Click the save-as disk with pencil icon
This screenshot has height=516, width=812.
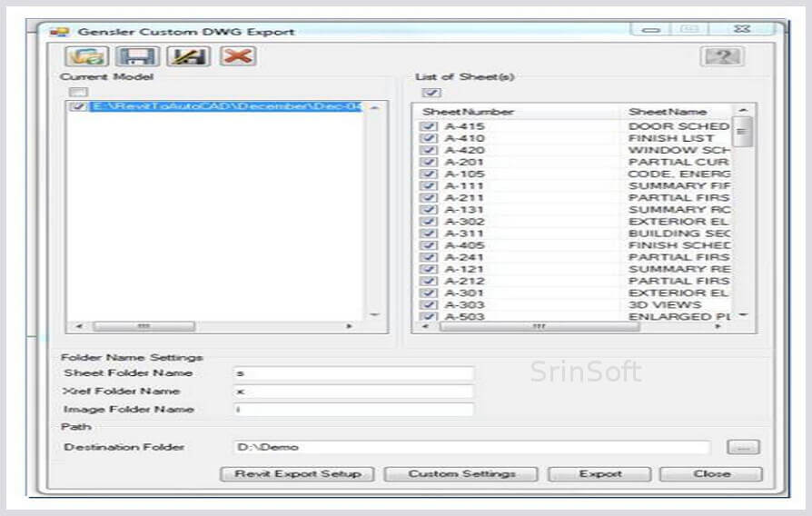(x=189, y=56)
